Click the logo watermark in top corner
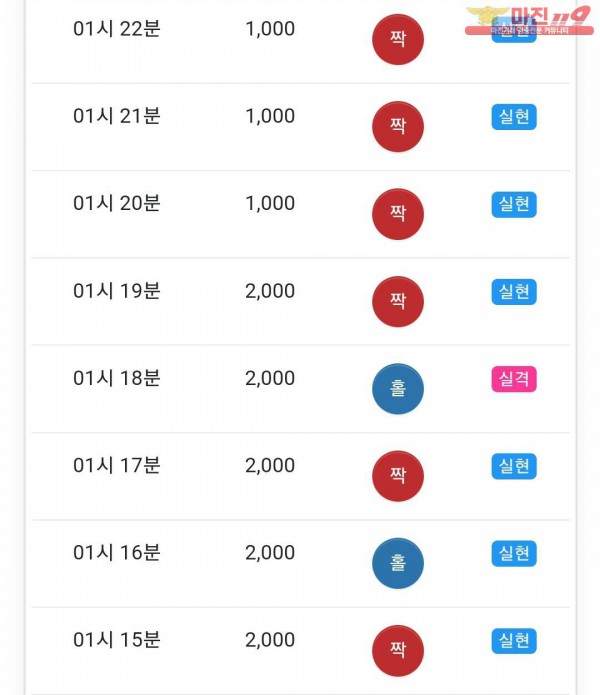Screen dimensions: 600x695 pyautogui.click(x=530, y=20)
